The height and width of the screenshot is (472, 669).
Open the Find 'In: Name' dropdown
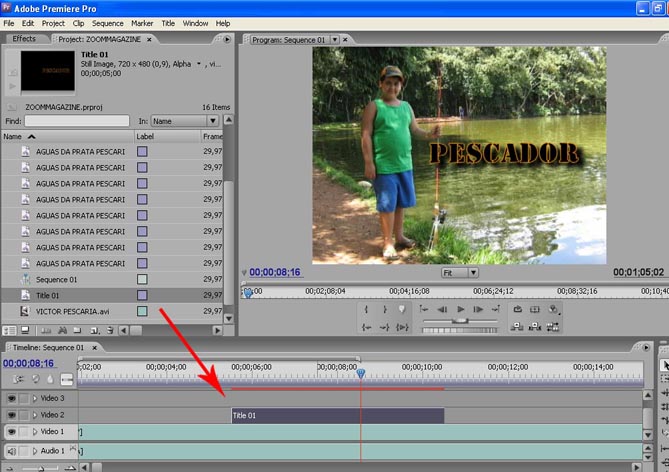point(184,121)
